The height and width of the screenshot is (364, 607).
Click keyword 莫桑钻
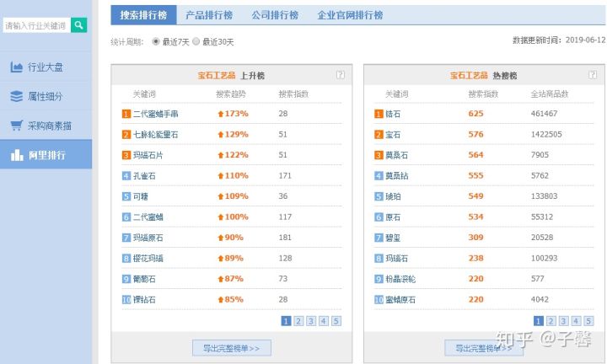[x=397, y=176]
